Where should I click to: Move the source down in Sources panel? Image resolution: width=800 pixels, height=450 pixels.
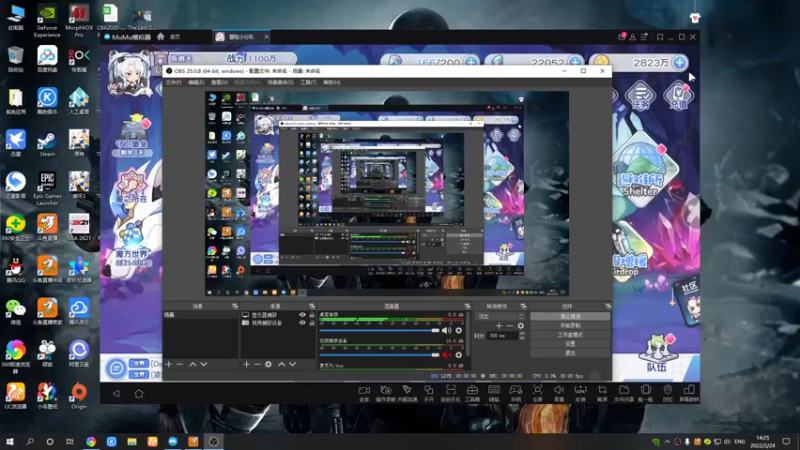(x=292, y=364)
